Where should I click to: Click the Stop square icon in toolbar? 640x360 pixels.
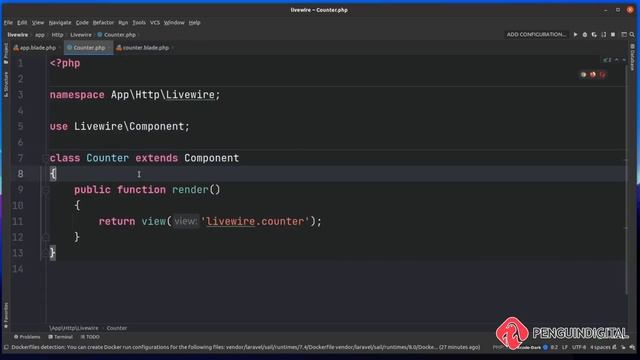coord(613,35)
